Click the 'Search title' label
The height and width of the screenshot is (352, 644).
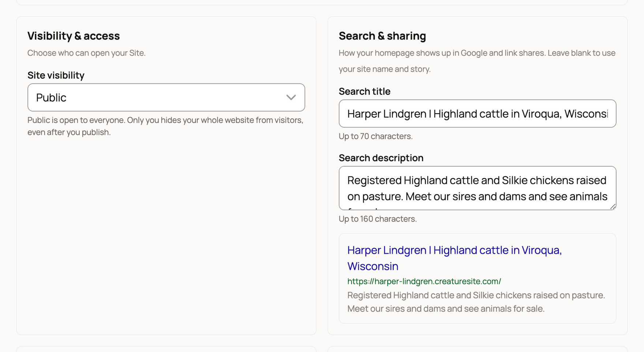(364, 91)
